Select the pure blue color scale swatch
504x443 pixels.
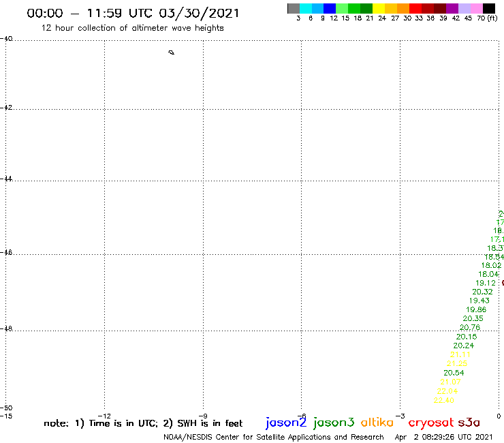click(330, 8)
